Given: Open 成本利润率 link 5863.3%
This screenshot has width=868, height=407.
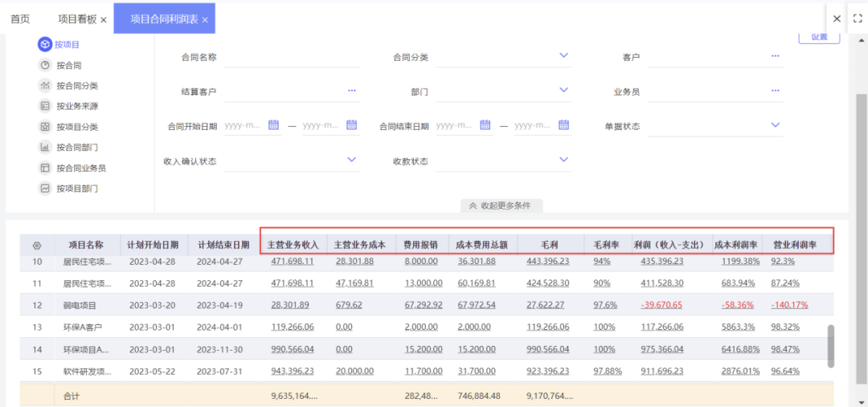Looking at the screenshot, I should click(x=738, y=327).
